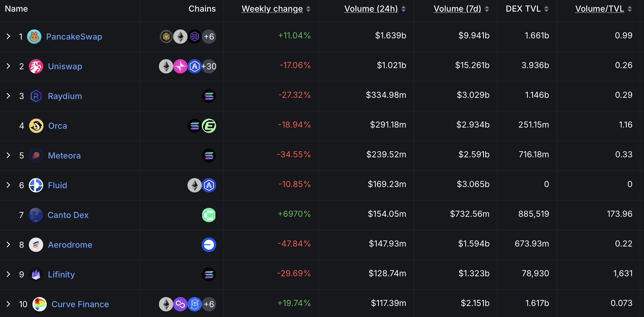Click Fantom chain icon in Curve Finance row

tap(195, 304)
